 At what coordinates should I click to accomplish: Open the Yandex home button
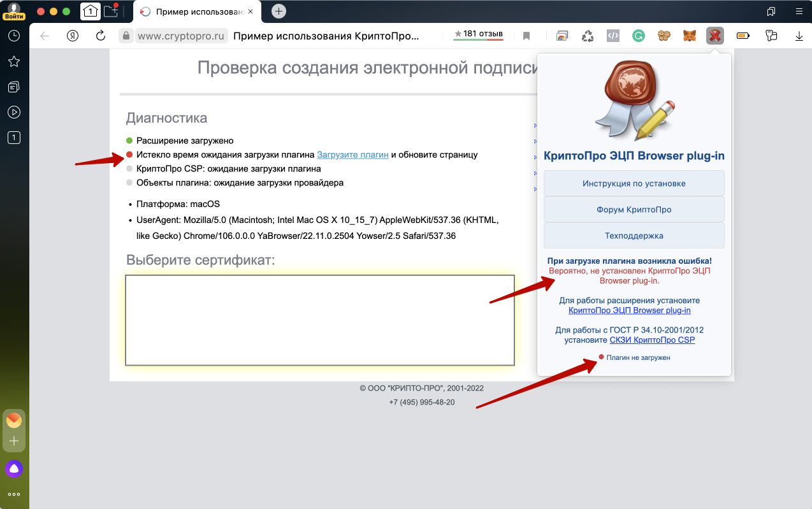click(73, 36)
